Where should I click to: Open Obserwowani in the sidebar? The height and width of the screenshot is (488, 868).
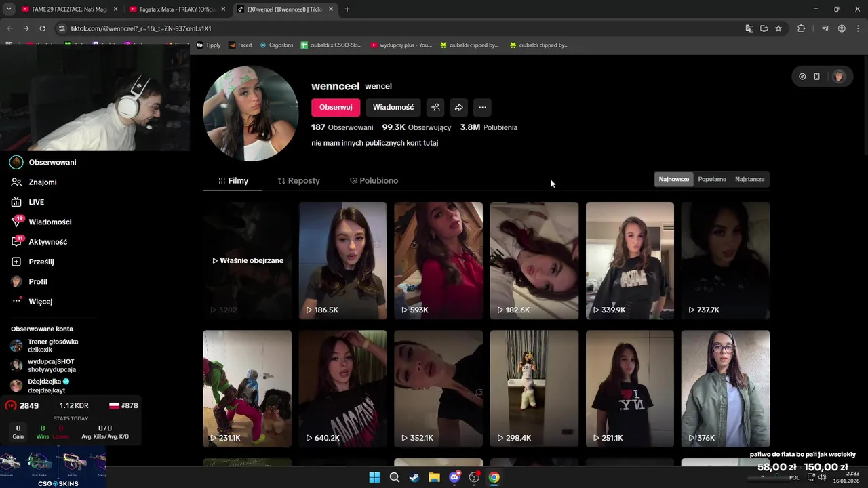coord(43,162)
